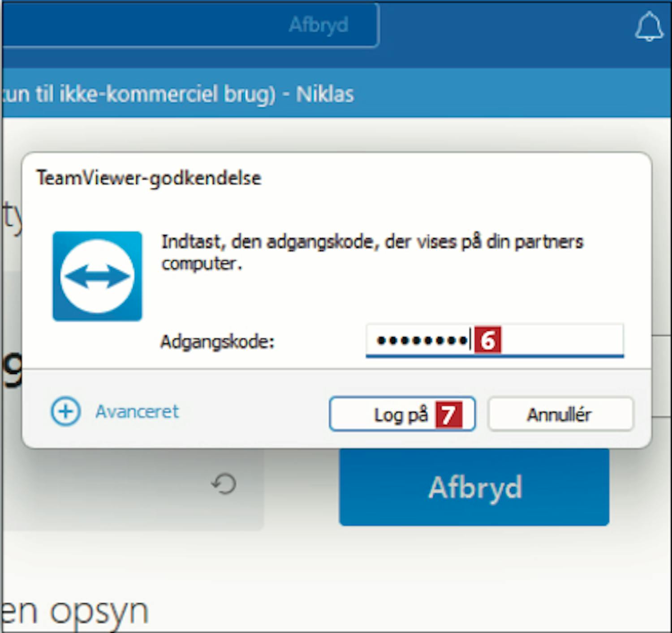Click the 'Indtast, den adgangskode' instruction text
672x633 pixels.
point(372,252)
